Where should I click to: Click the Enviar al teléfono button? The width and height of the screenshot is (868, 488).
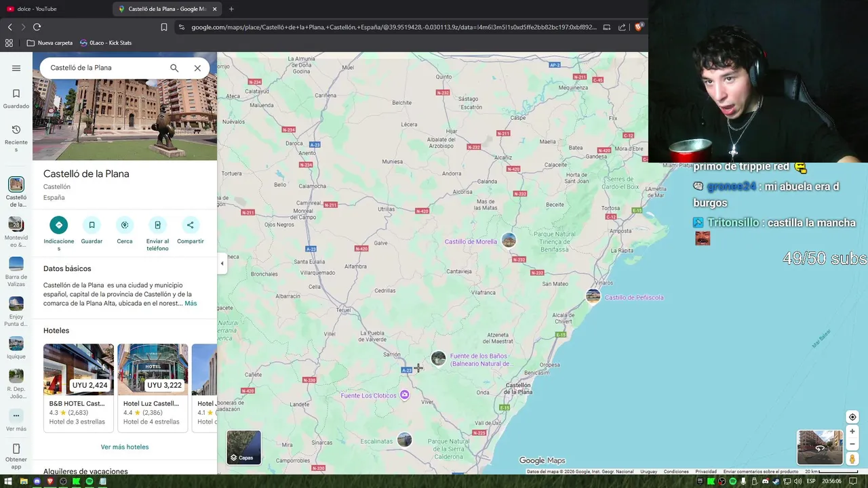[157, 225]
